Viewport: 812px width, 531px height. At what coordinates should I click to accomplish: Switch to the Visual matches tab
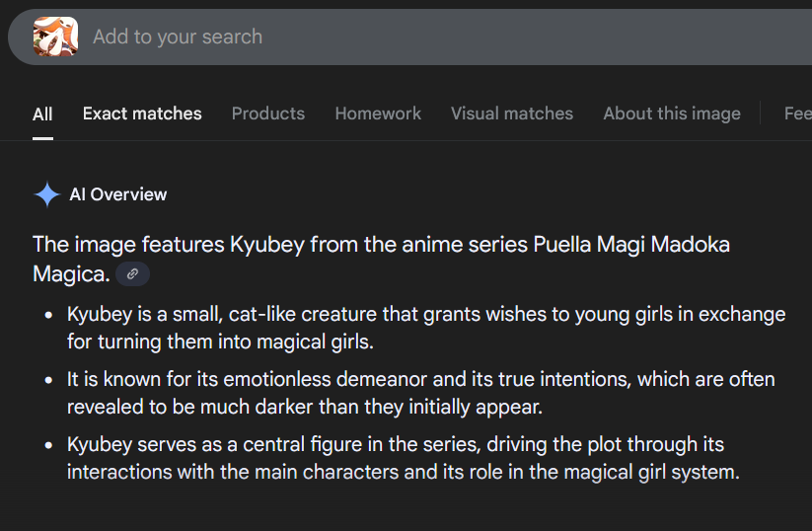[512, 114]
